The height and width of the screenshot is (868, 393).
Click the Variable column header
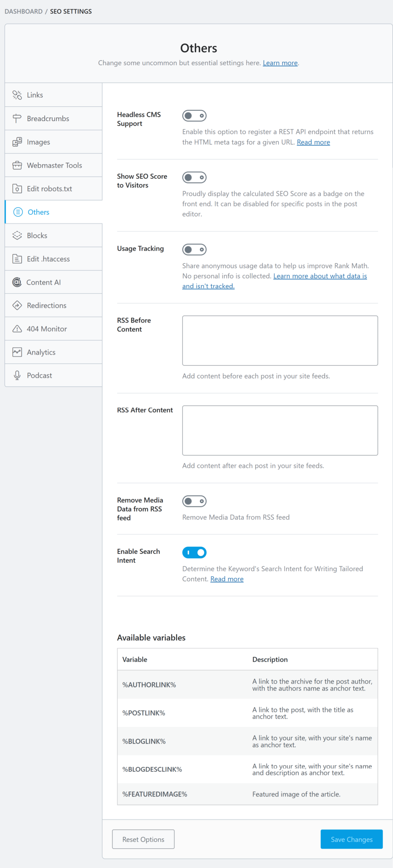point(135,659)
